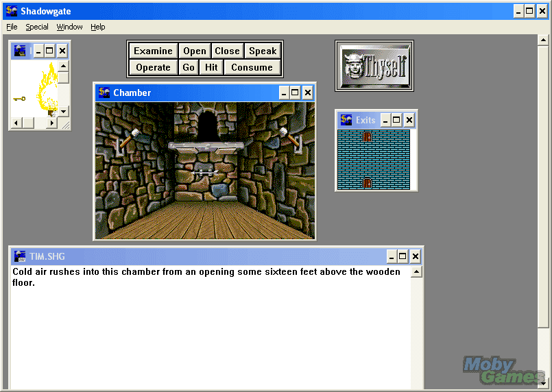This screenshot has height=392, width=552.
Task: Click main window vertical scroll thumb
Action: click(543, 187)
